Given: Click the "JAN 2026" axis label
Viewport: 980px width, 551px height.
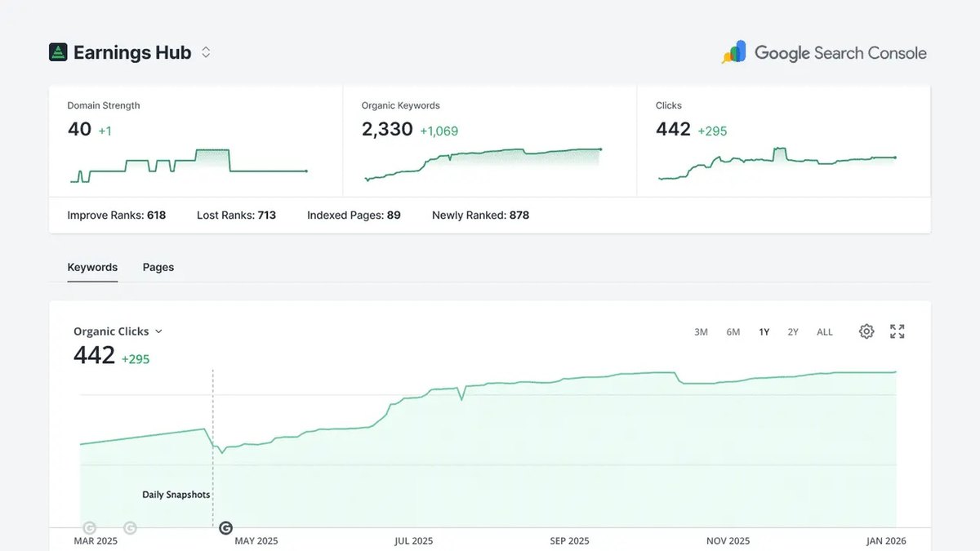Looking at the screenshot, I should [886, 541].
